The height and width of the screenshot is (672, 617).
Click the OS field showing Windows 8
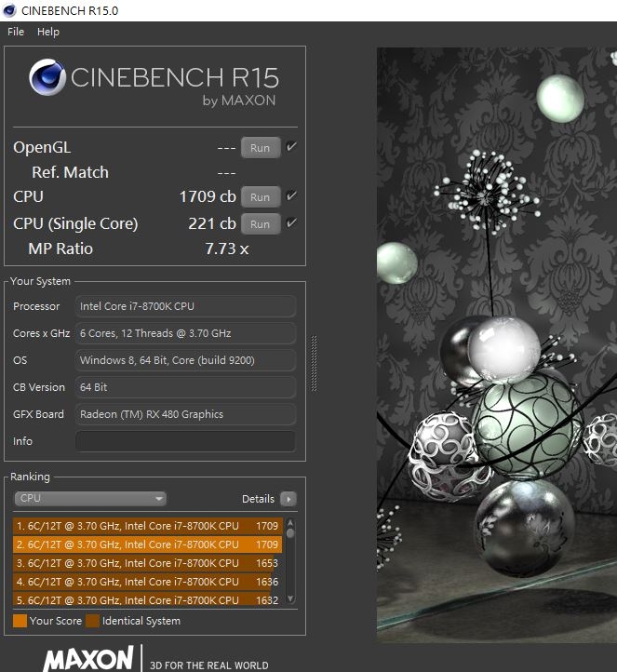(185, 360)
